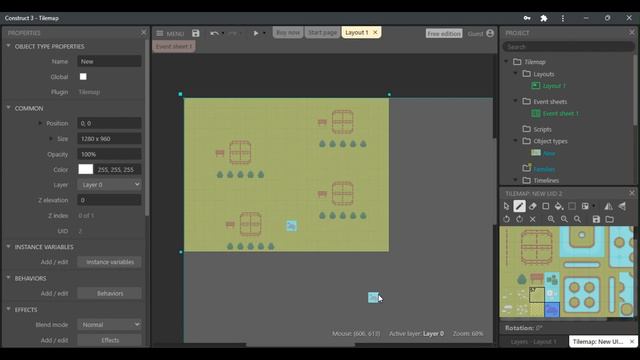Select the tilemap fill bucket tool
The width and height of the screenshot is (640, 360).
[x=558, y=206]
